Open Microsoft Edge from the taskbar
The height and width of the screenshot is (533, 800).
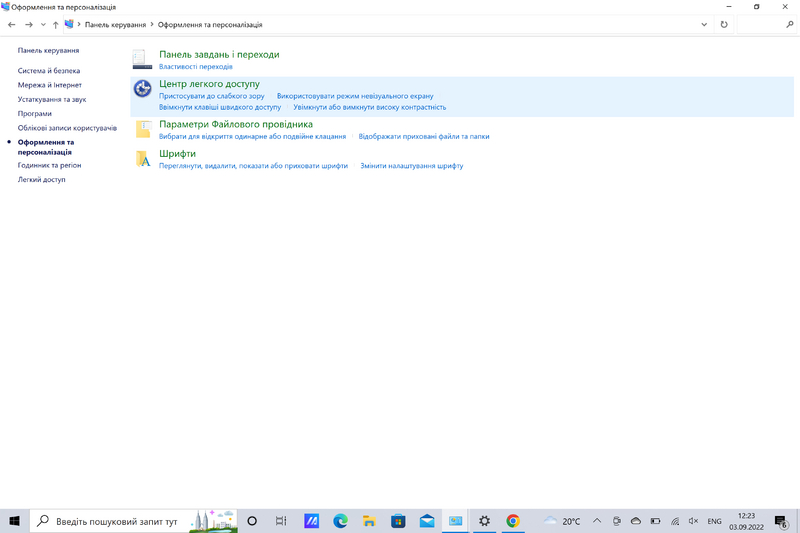tap(340, 521)
